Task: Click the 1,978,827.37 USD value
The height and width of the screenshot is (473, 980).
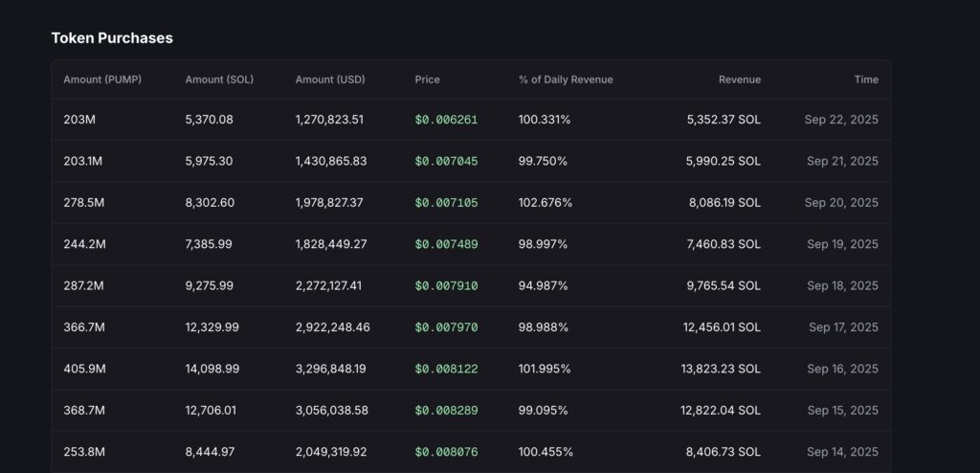Action: 329,203
